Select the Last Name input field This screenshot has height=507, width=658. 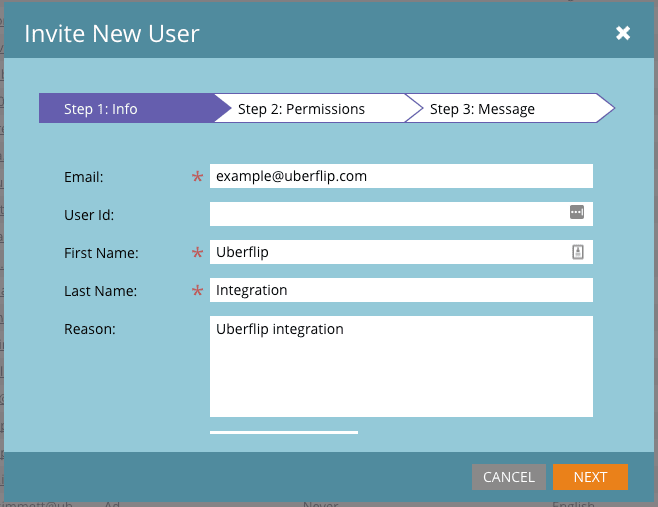[401, 290]
